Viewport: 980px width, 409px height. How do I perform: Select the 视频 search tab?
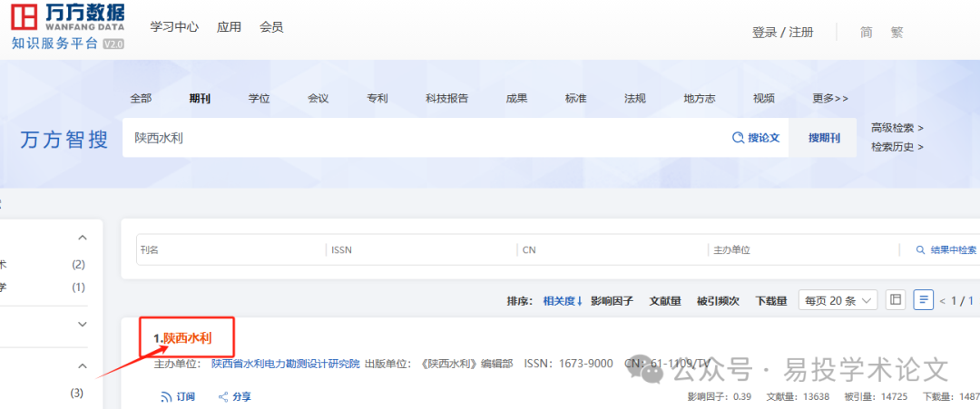(x=764, y=98)
